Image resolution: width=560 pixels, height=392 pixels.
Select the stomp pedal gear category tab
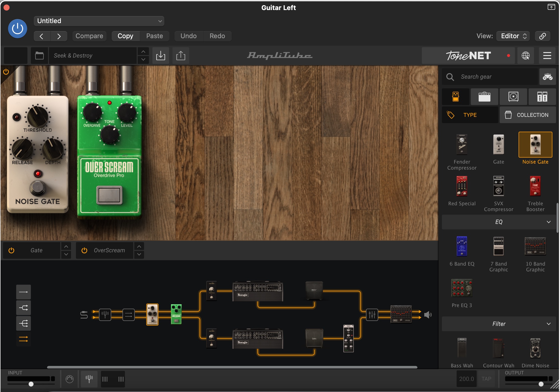pyautogui.click(x=455, y=97)
